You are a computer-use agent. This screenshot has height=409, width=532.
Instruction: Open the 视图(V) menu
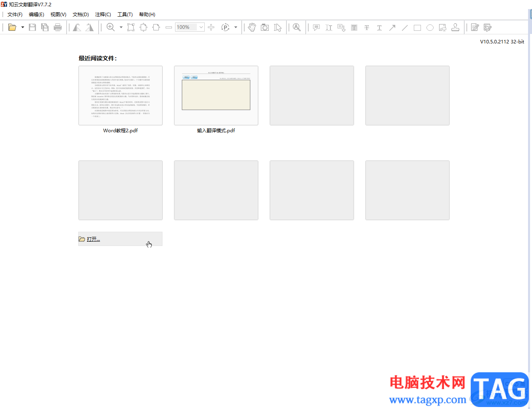tap(58, 14)
